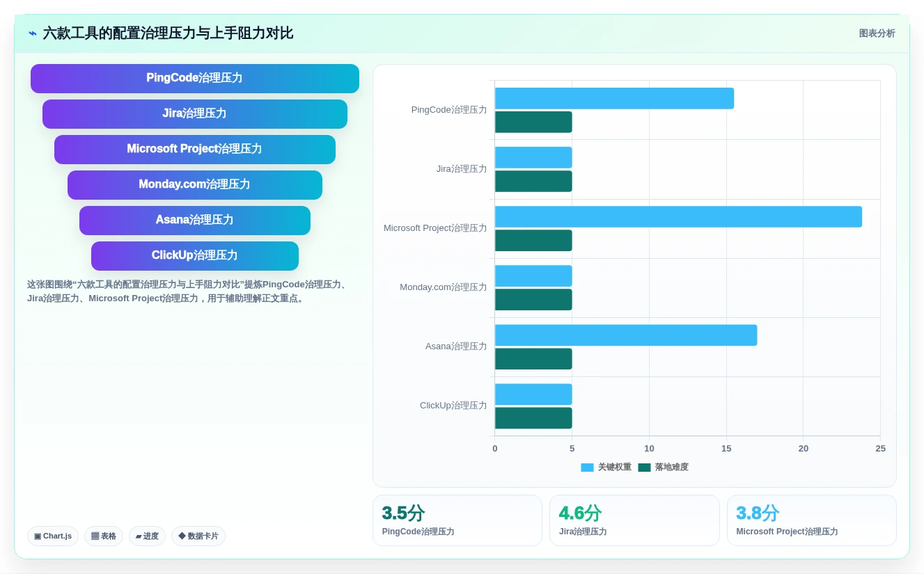Click the blue ClickUp 关键权重 bar
924x574 pixels.
click(533, 394)
